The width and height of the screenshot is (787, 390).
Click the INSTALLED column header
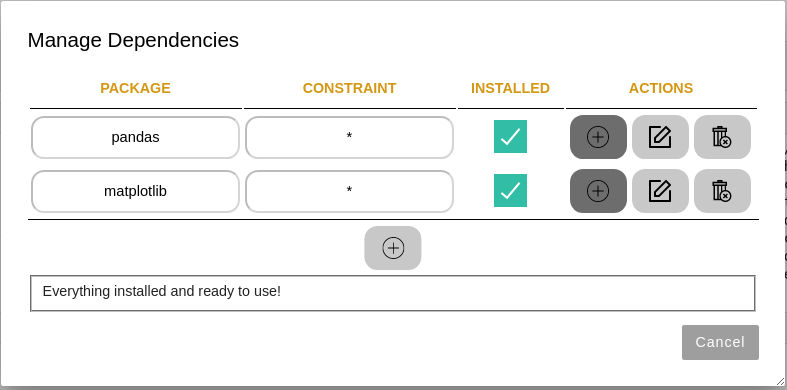coord(510,88)
